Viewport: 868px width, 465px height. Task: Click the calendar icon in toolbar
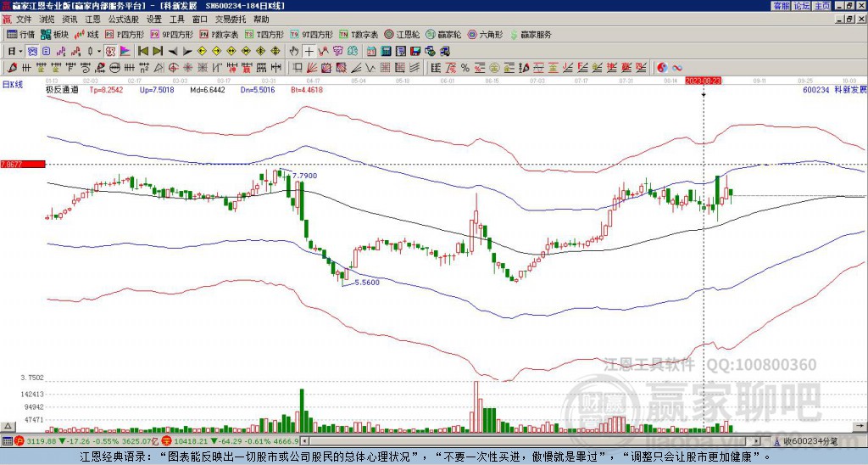pyautogui.click(x=371, y=52)
